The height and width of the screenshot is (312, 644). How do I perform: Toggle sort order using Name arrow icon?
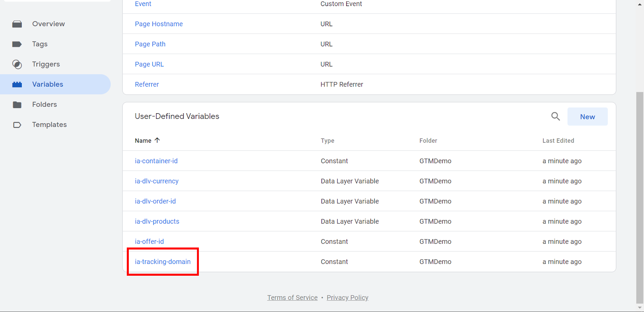click(x=157, y=140)
